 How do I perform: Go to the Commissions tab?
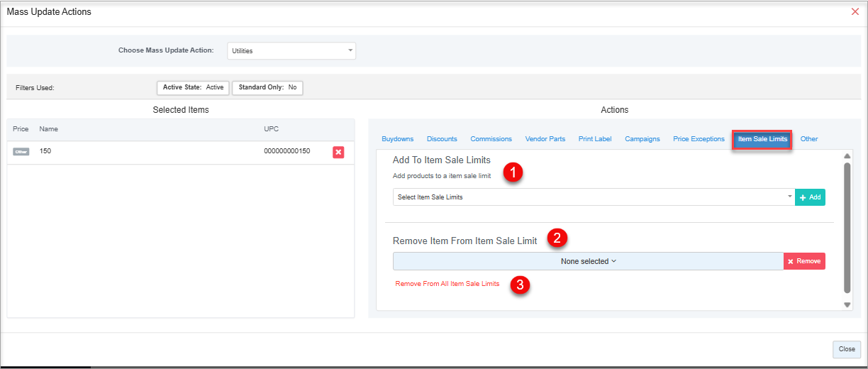tap(491, 139)
